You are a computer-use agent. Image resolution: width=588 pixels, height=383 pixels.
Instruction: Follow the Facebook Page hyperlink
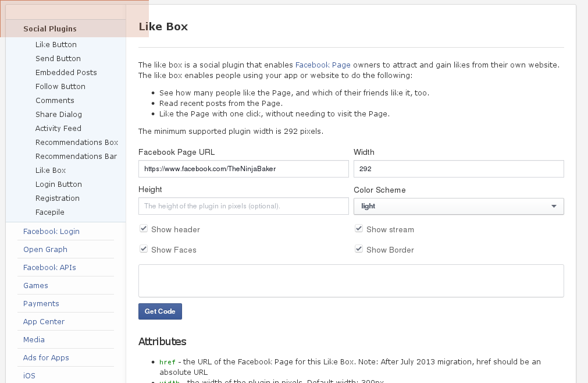pyautogui.click(x=323, y=65)
